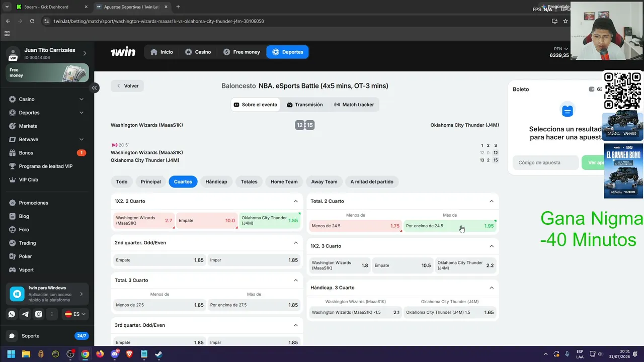Open Trading in sidebar
Image resolution: width=644 pixels, height=362 pixels.
(x=47, y=243)
